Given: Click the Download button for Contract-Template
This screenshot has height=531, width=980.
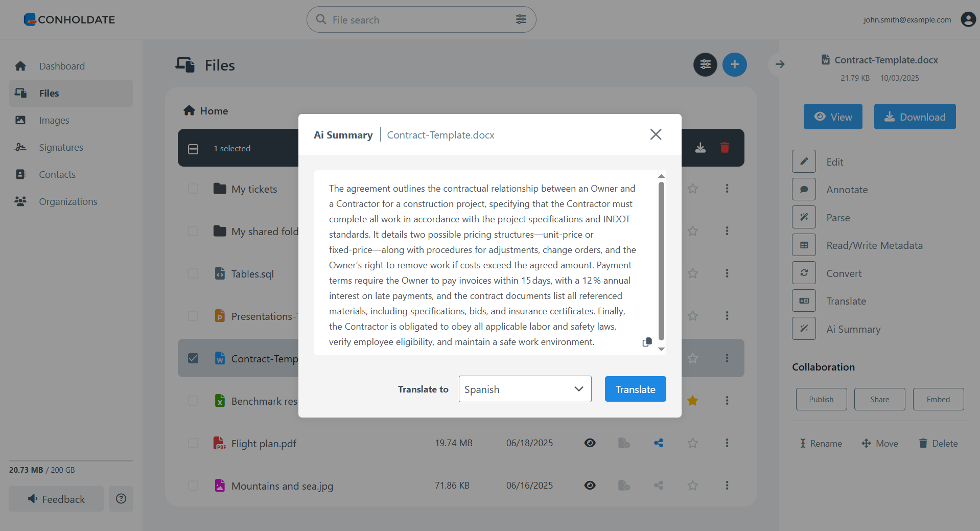Looking at the screenshot, I should click(915, 117).
